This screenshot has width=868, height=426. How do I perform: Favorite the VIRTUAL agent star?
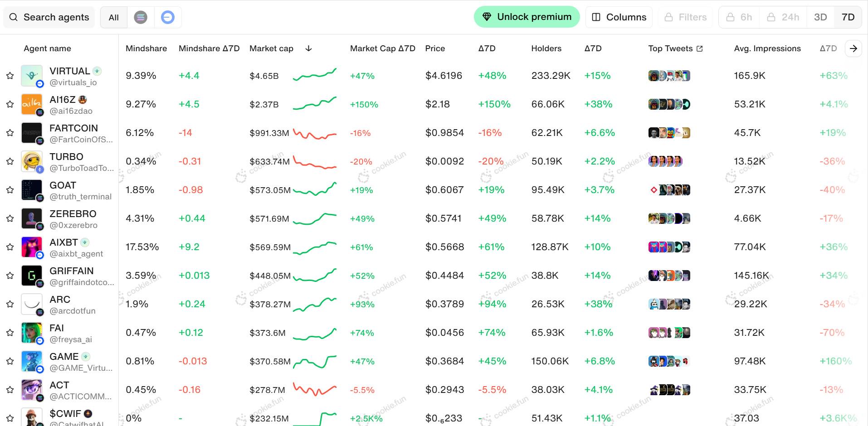[x=10, y=76]
